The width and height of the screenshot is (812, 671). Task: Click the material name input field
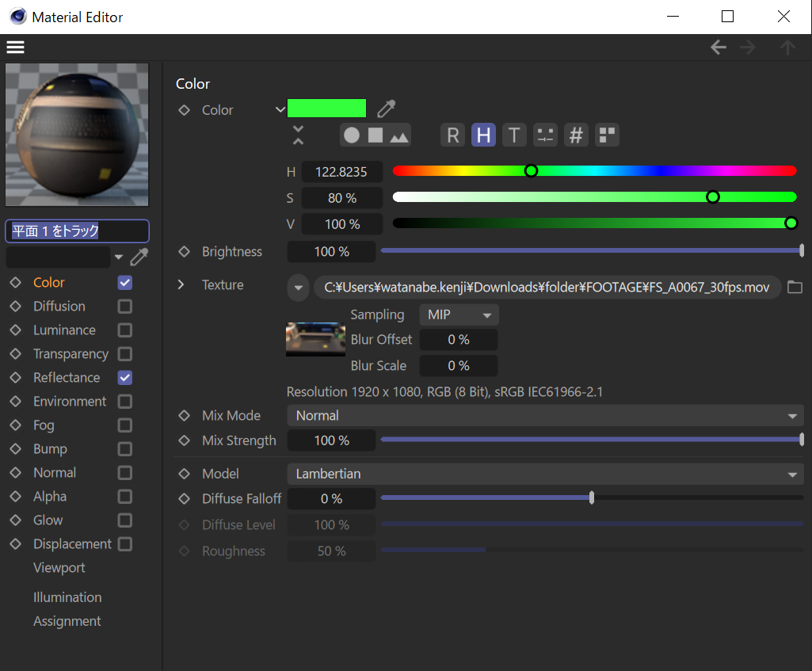tap(77, 231)
